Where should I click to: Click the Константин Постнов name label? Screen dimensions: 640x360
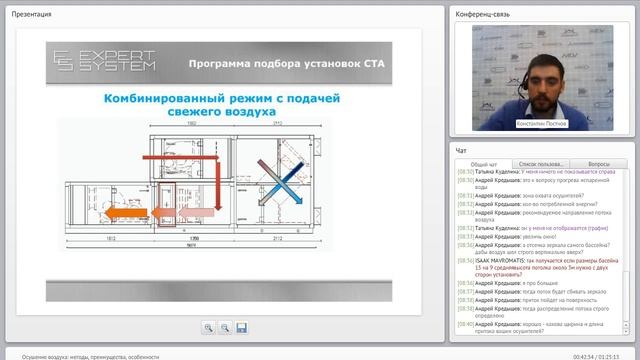[x=541, y=124]
